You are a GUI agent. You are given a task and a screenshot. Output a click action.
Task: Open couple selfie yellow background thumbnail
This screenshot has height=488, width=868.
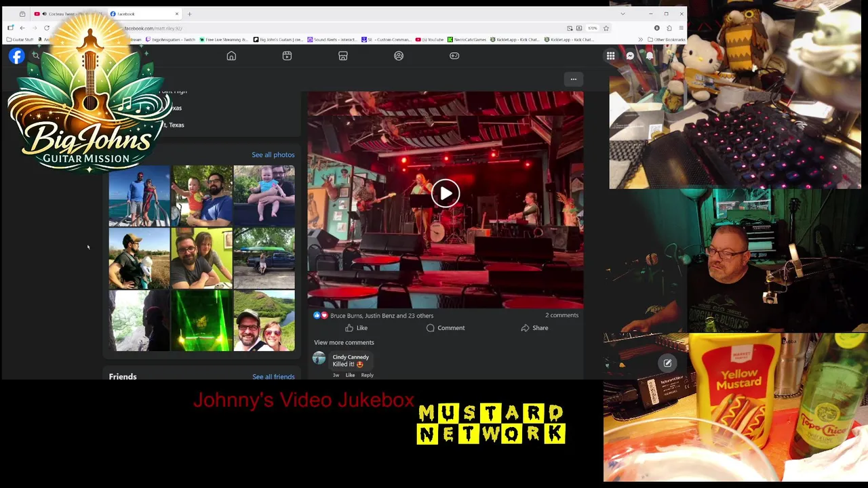[x=201, y=258]
